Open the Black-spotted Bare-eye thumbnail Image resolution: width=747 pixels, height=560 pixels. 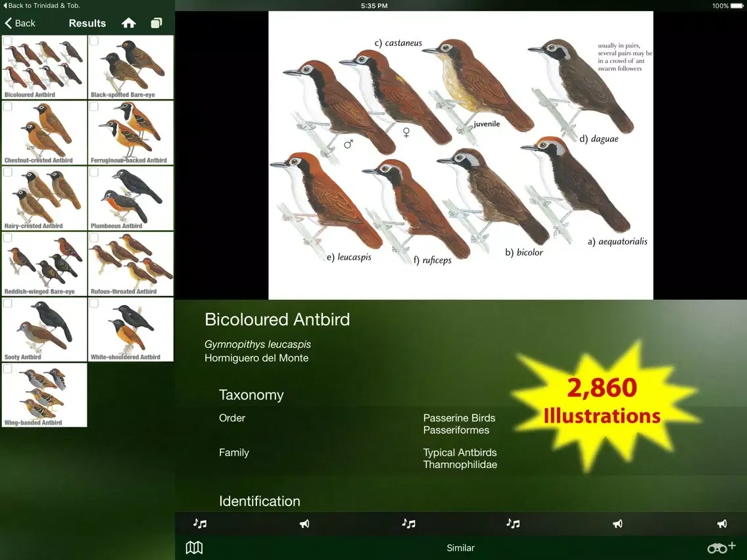[x=131, y=67]
